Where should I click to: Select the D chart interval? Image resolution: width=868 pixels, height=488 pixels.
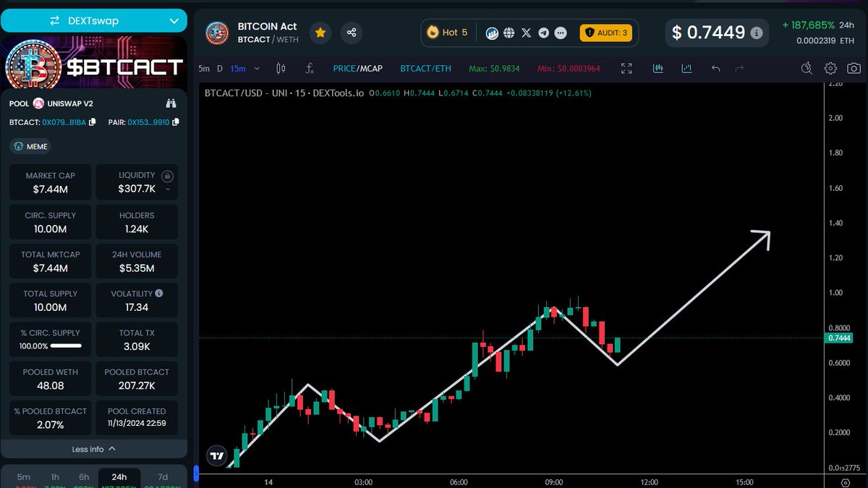click(220, 69)
